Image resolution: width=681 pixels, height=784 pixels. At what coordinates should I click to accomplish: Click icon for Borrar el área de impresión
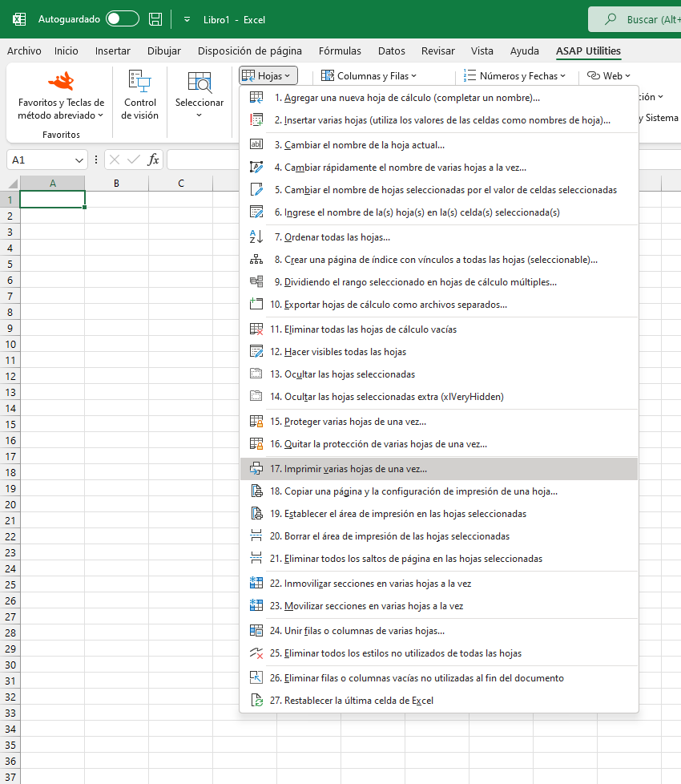coord(256,536)
